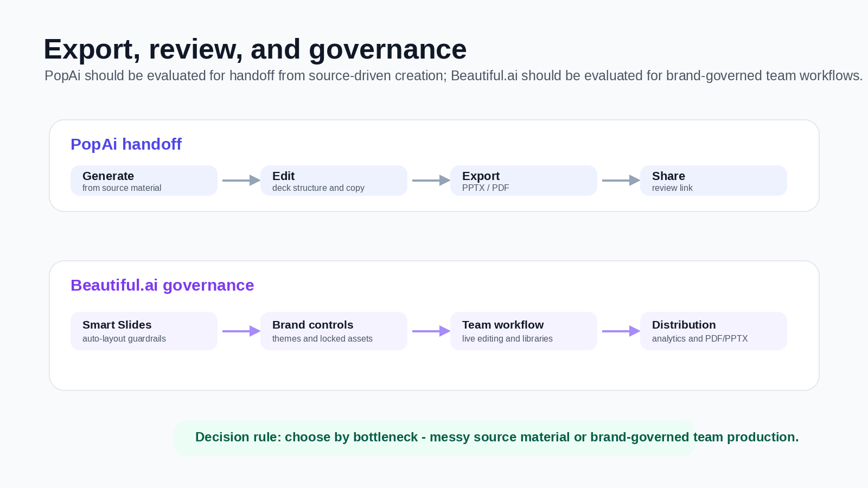Click the 'Decision rule' green callout text
The width and height of the screenshot is (868, 488).
click(x=497, y=437)
